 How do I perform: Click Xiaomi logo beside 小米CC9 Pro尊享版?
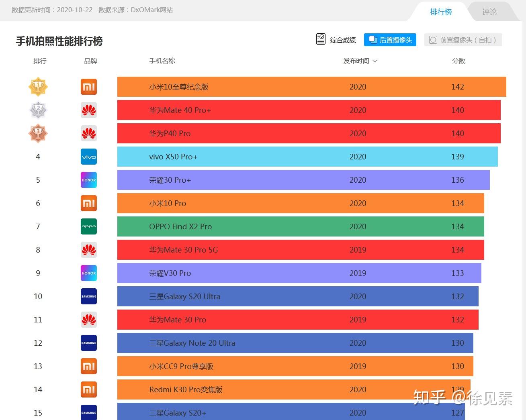click(x=89, y=366)
